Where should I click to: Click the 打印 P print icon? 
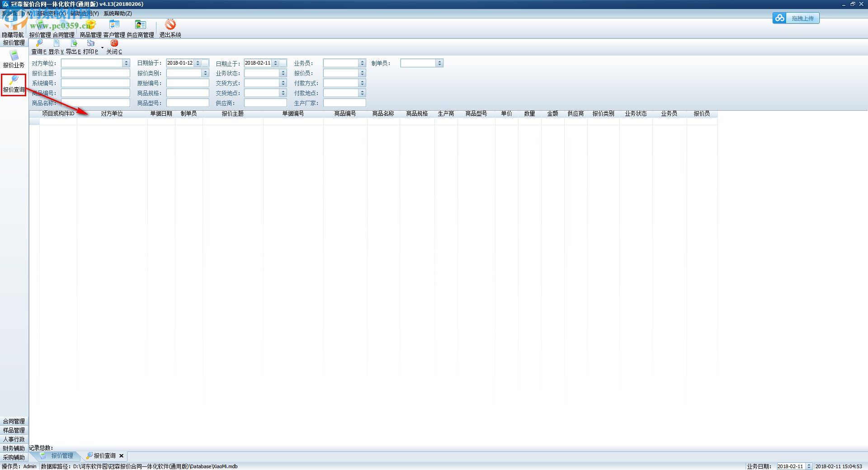pyautogui.click(x=90, y=47)
